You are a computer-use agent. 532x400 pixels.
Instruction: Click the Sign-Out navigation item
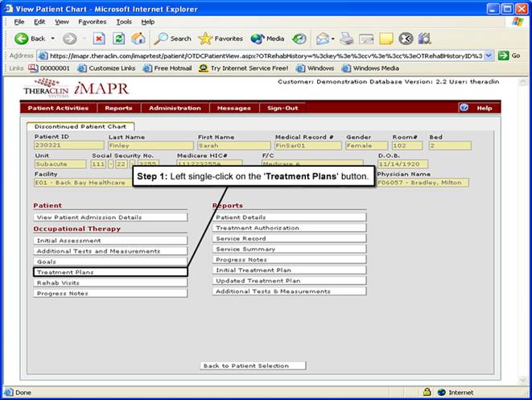click(282, 108)
